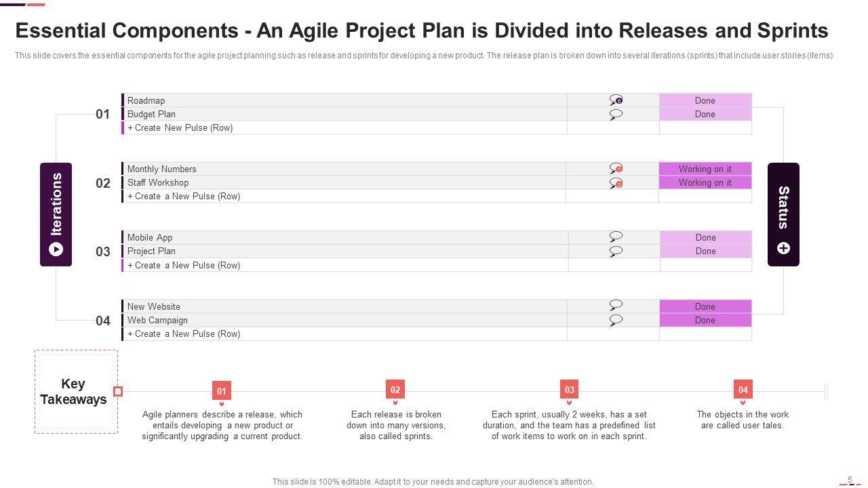Click the 04 takeaway marker
Viewport: 868px width, 488px height.
pyautogui.click(x=743, y=390)
